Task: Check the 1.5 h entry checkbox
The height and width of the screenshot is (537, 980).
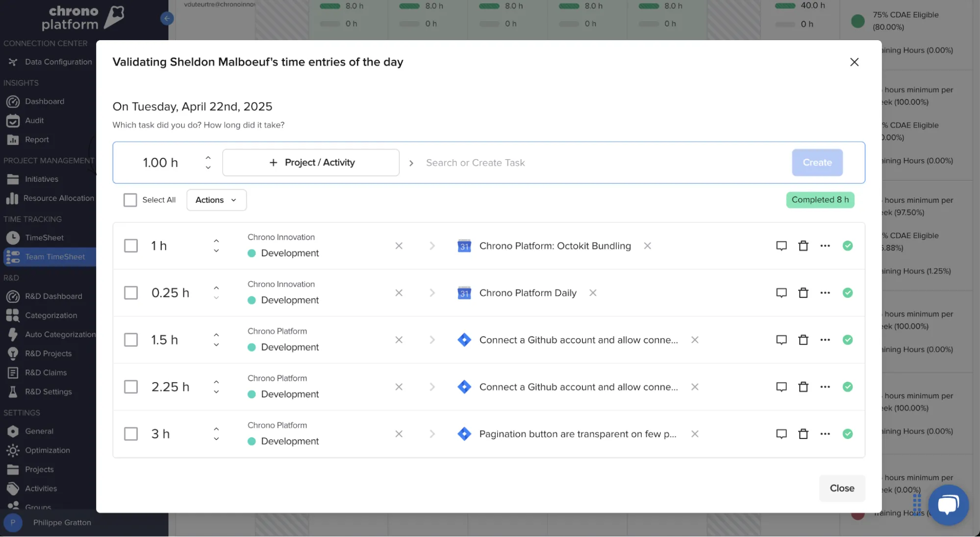Action: tap(131, 340)
